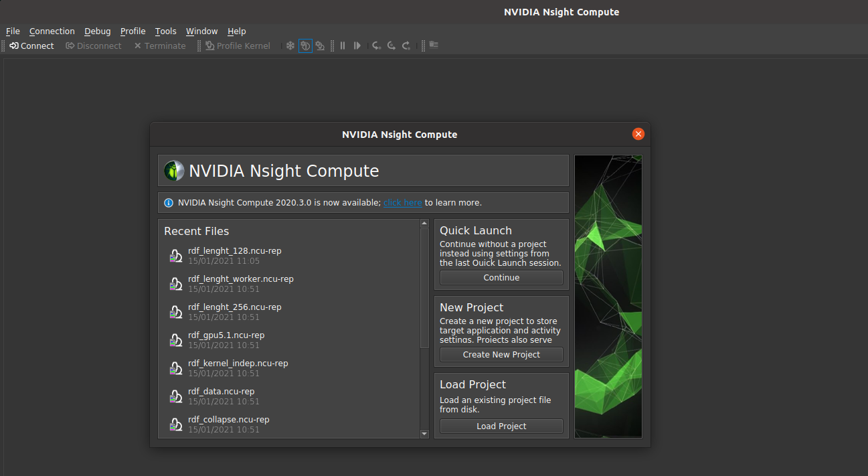Image resolution: width=868 pixels, height=476 pixels.
Task: Close the welcome dialog with orange X
Action: (x=638, y=134)
